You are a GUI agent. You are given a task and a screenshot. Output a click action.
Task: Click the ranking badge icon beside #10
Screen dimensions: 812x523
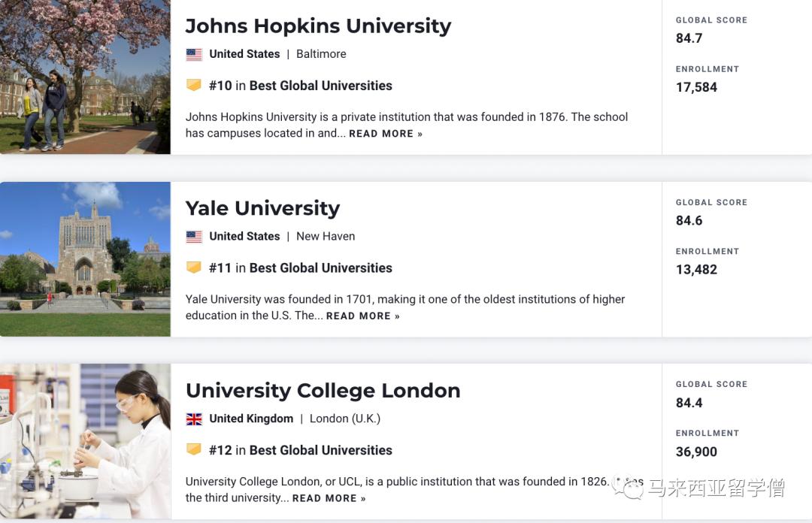coord(194,86)
